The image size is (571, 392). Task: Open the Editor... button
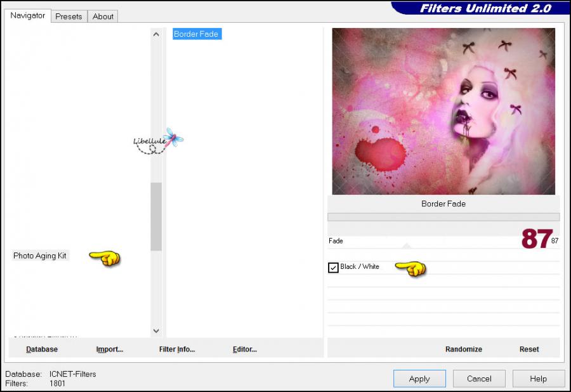[245, 349]
